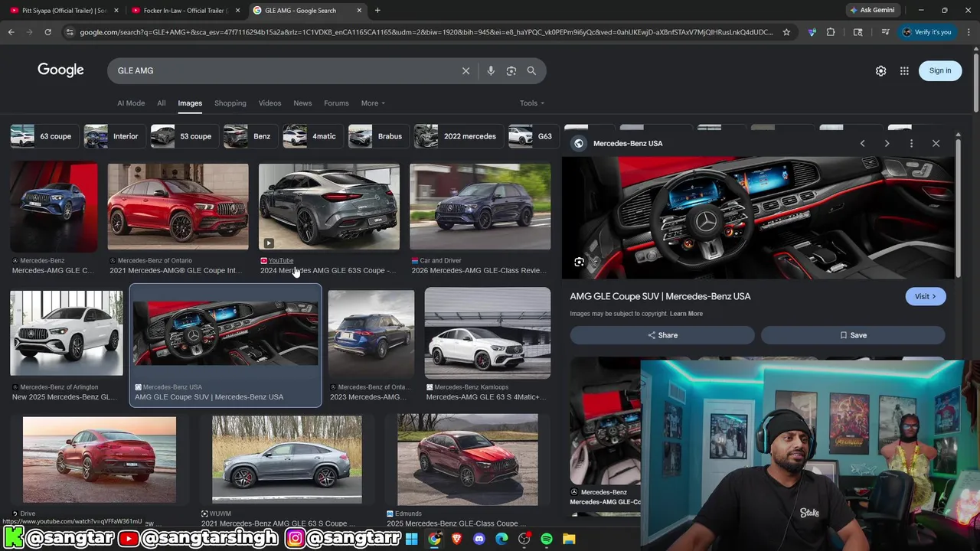Open Spotify from the taskbar

(x=547, y=539)
